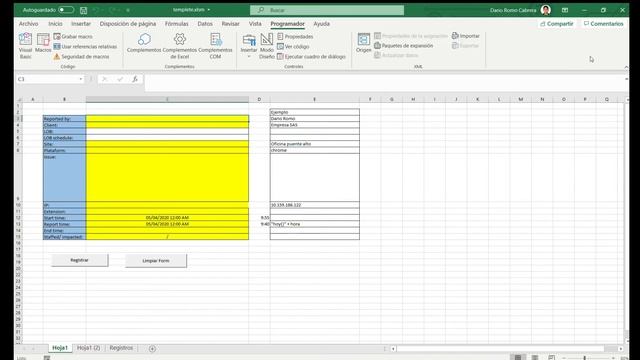This screenshot has height=360, width=640.
Task: Switch to the Hoja1 (2) sheet
Action: [89, 348]
